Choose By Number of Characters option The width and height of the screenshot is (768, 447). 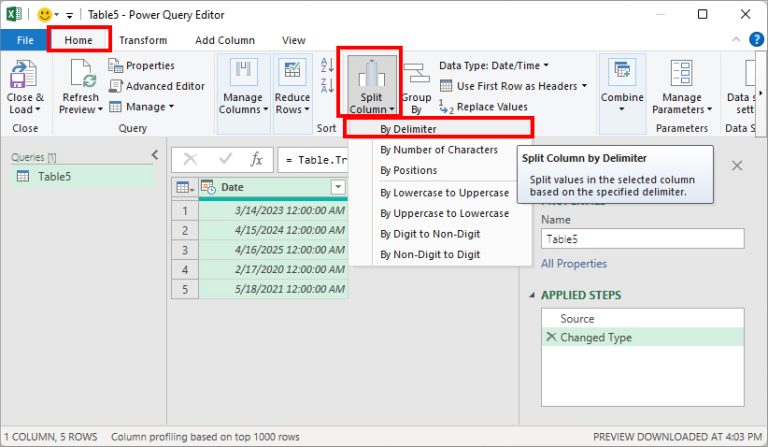click(x=438, y=150)
